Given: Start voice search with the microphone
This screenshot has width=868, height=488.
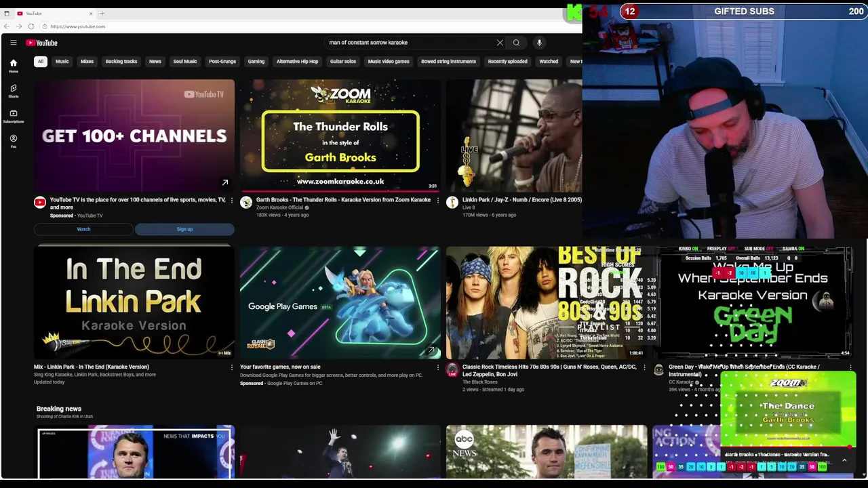Looking at the screenshot, I should tap(539, 43).
